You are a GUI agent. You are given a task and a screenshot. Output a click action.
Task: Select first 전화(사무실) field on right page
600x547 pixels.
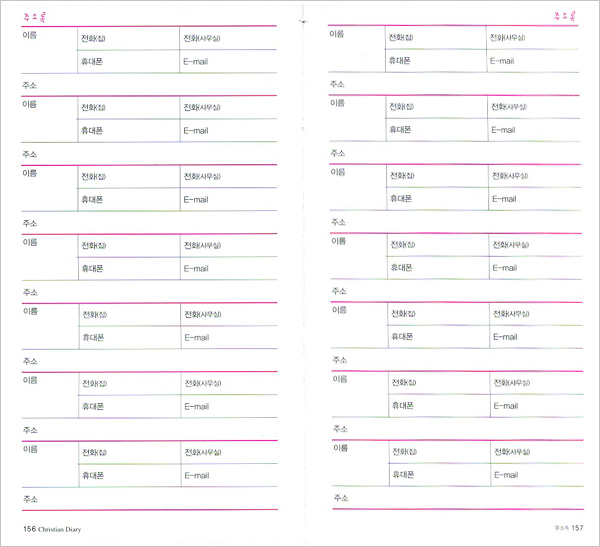pyautogui.click(x=532, y=38)
